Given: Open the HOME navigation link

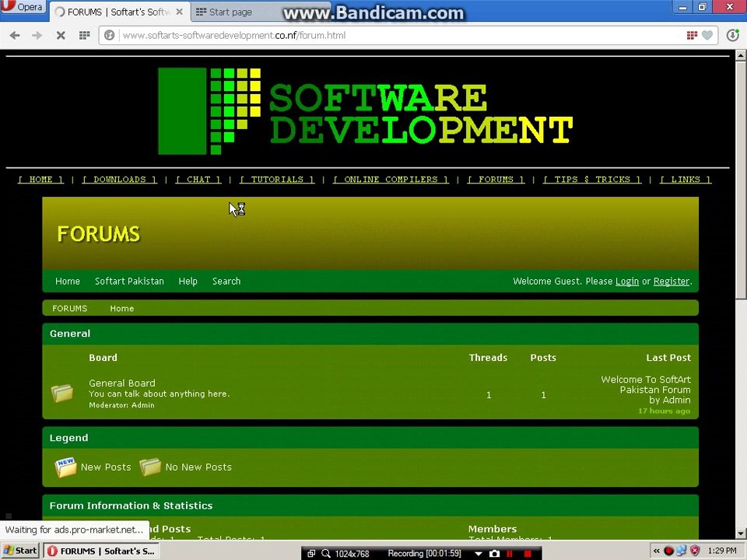Looking at the screenshot, I should [x=41, y=180].
